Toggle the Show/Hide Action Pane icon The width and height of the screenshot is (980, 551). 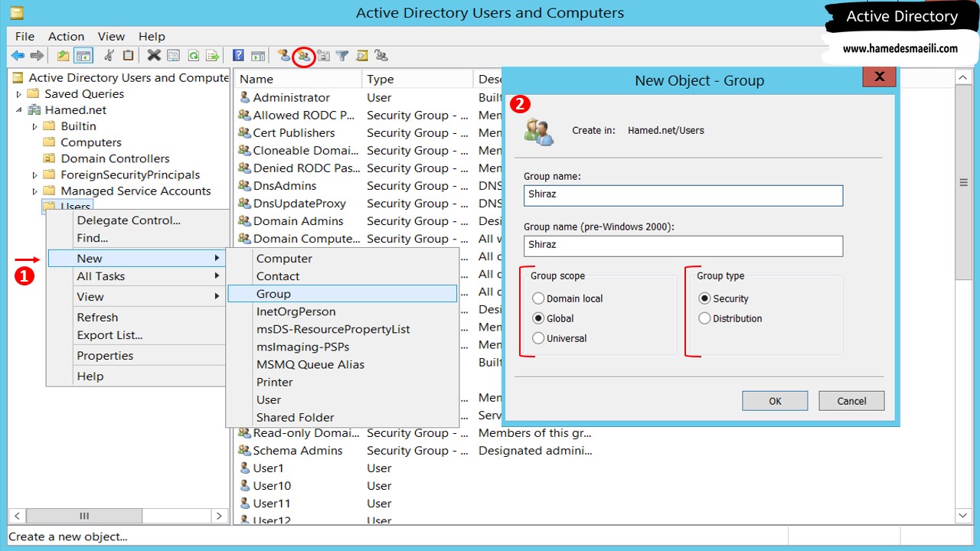[258, 56]
